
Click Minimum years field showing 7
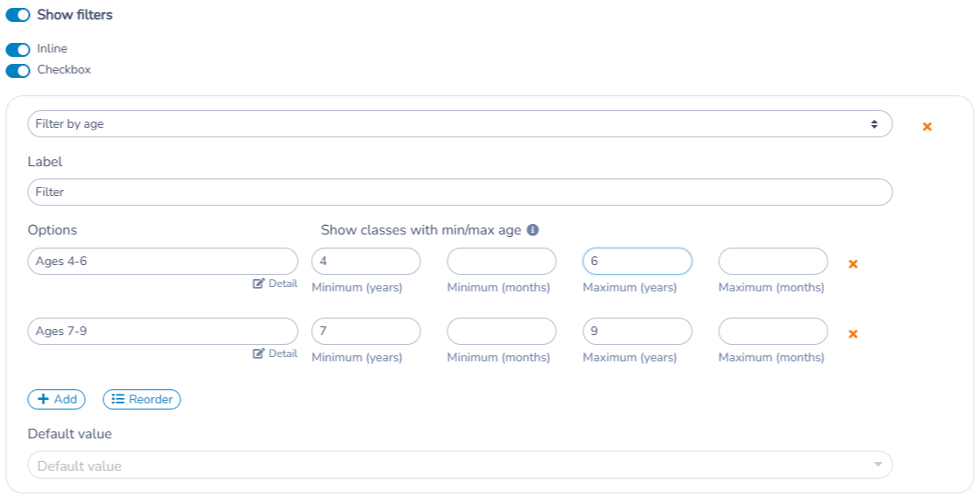click(365, 331)
